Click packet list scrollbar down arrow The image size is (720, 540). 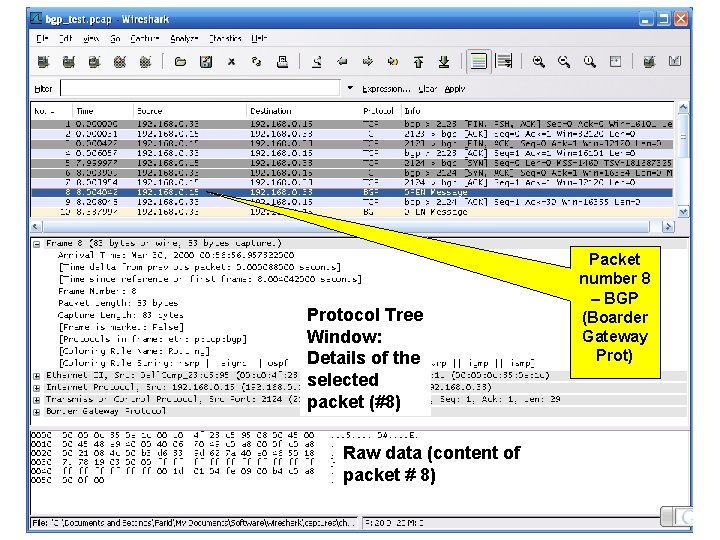[x=683, y=212]
